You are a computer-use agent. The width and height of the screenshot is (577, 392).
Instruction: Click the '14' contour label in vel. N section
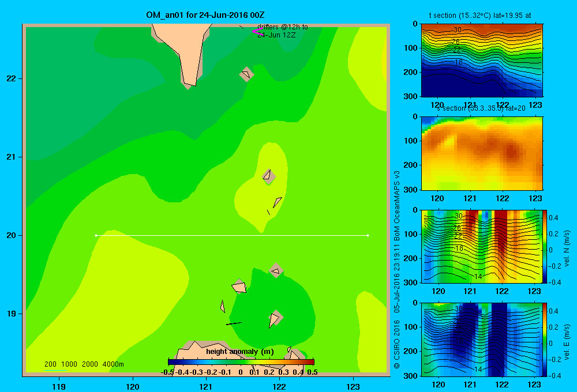tap(478, 277)
